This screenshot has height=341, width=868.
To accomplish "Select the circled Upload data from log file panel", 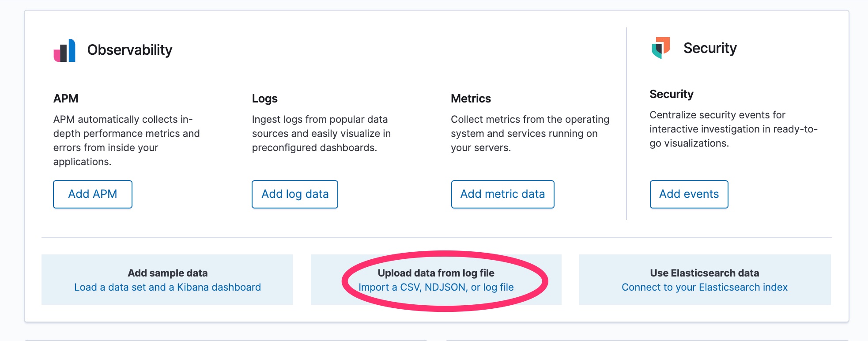I will coord(436,279).
